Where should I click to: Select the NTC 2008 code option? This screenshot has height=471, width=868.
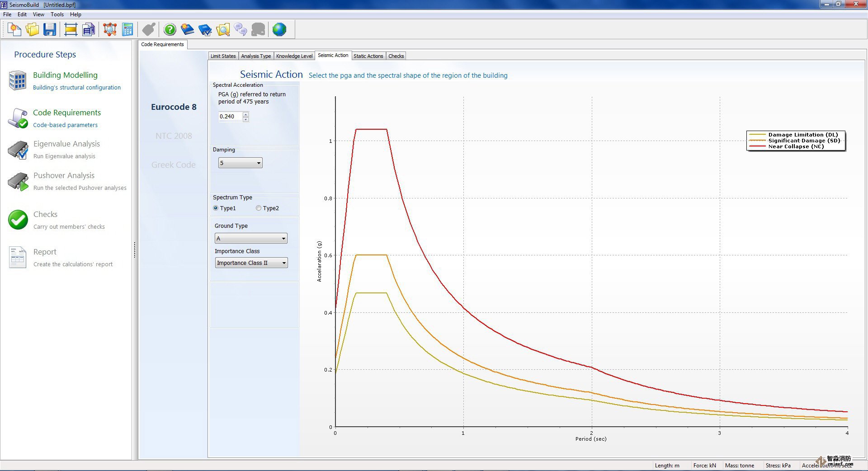(x=174, y=136)
